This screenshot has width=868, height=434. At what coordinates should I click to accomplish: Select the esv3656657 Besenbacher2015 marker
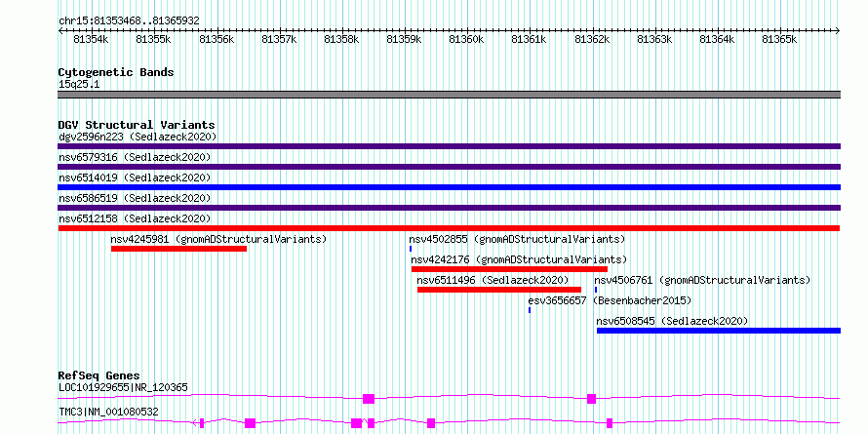[530, 310]
